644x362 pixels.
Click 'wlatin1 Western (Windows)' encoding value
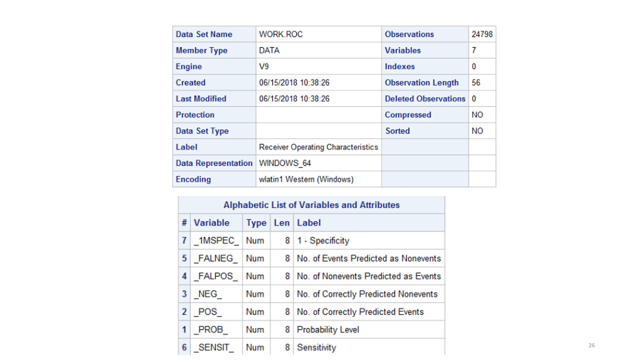pos(306,179)
